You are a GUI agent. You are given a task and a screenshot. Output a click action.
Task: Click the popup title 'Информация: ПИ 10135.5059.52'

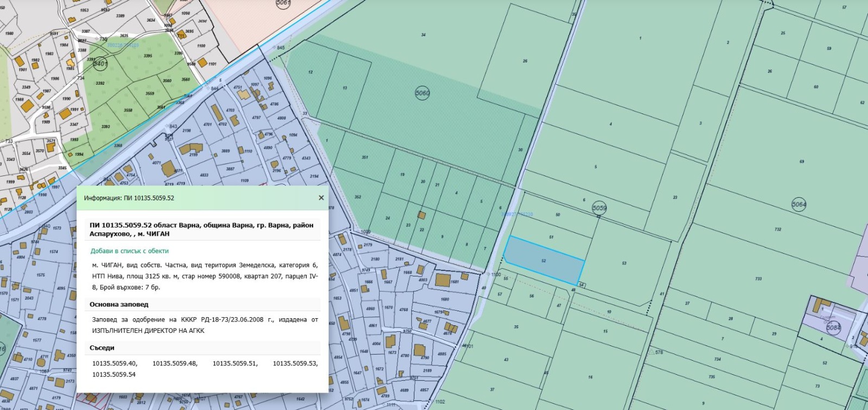pyautogui.click(x=129, y=198)
